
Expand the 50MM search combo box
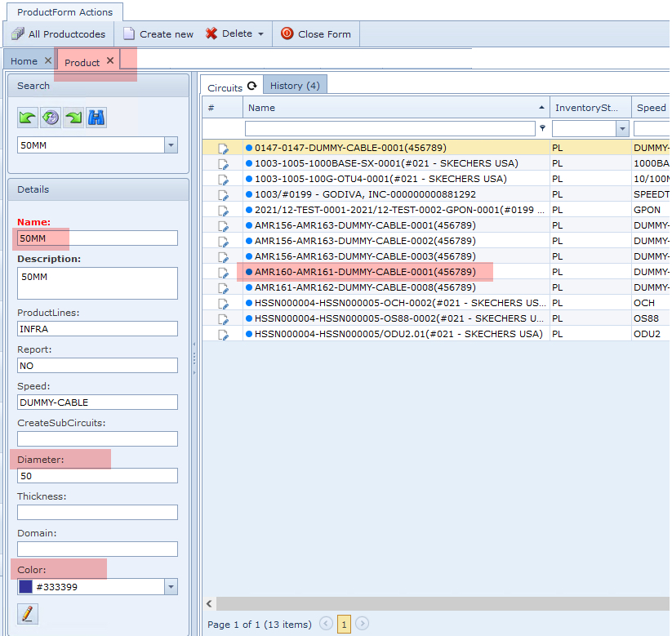(171, 145)
